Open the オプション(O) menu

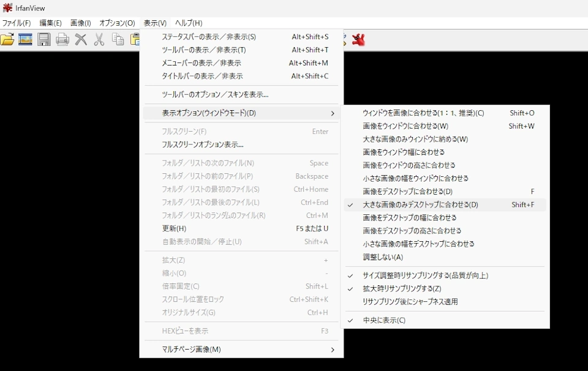click(x=117, y=23)
